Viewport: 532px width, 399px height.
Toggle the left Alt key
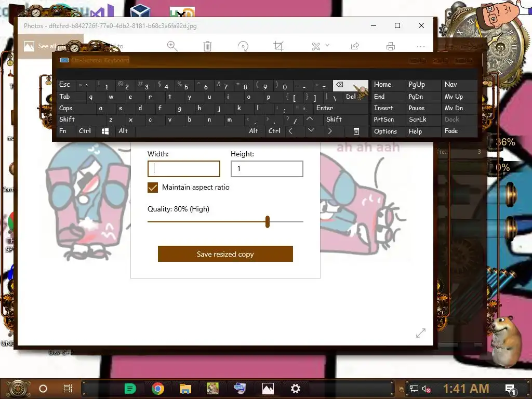coord(125,131)
